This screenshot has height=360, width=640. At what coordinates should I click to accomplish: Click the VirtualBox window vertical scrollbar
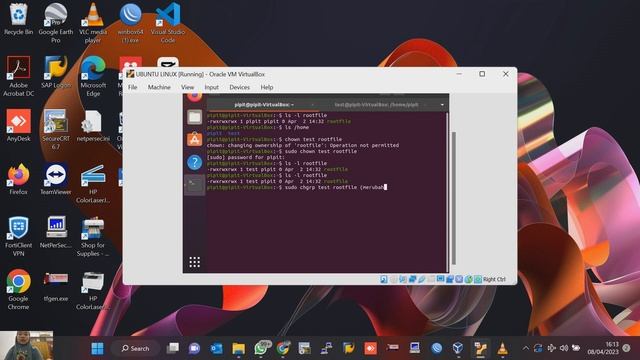(454, 198)
